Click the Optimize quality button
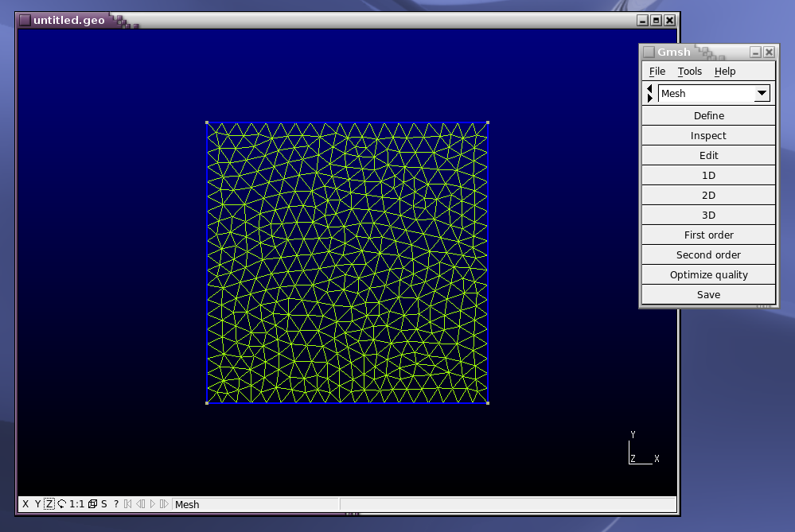This screenshot has height=532, width=795. point(708,274)
